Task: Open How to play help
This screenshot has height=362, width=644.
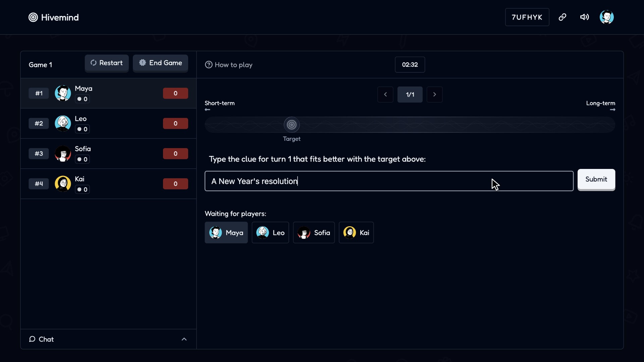Action: pos(229,65)
